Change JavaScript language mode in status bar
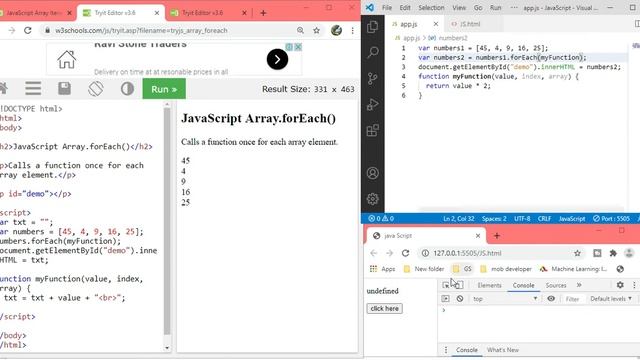 (x=572, y=218)
